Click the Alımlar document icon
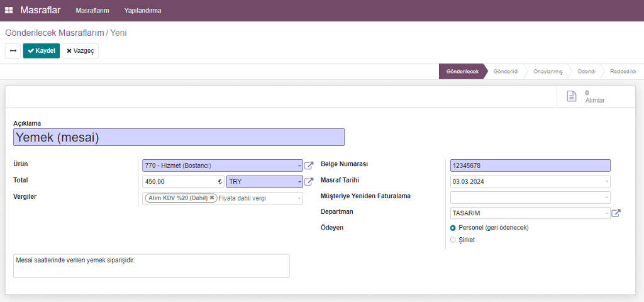The width and height of the screenshot is (644, 302). coord(571,96)
